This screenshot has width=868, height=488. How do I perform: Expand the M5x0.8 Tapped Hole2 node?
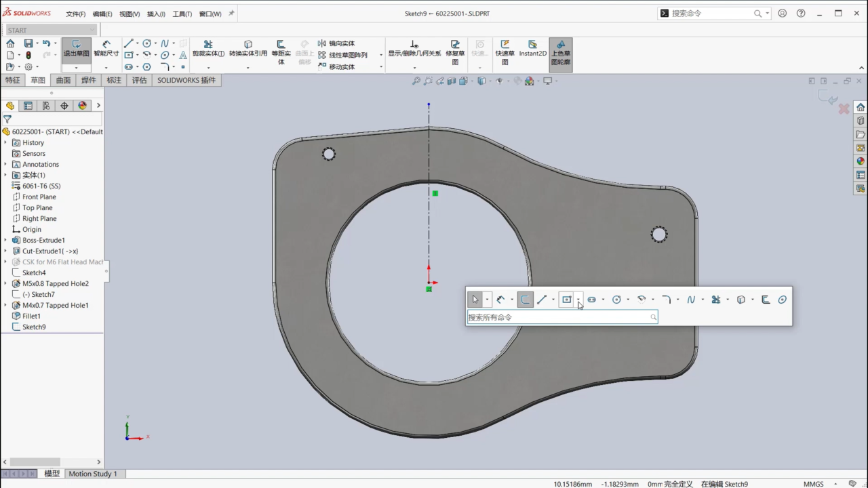(x=5, y=283)
